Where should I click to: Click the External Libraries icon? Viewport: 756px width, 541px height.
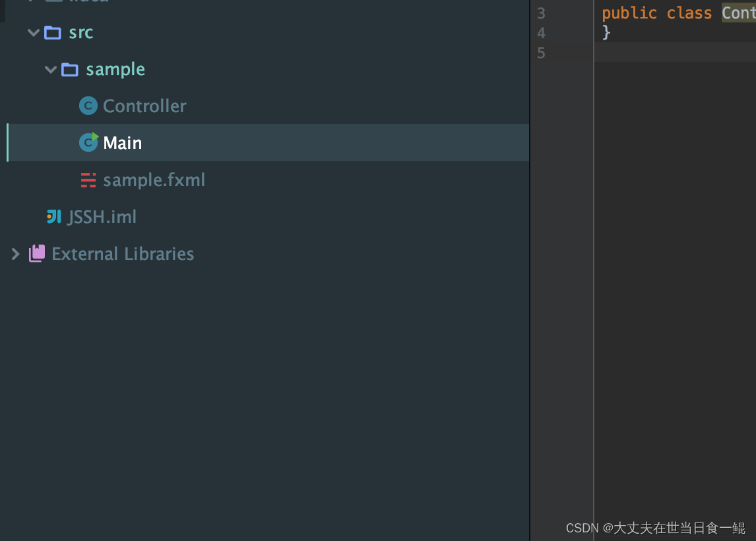37,253
